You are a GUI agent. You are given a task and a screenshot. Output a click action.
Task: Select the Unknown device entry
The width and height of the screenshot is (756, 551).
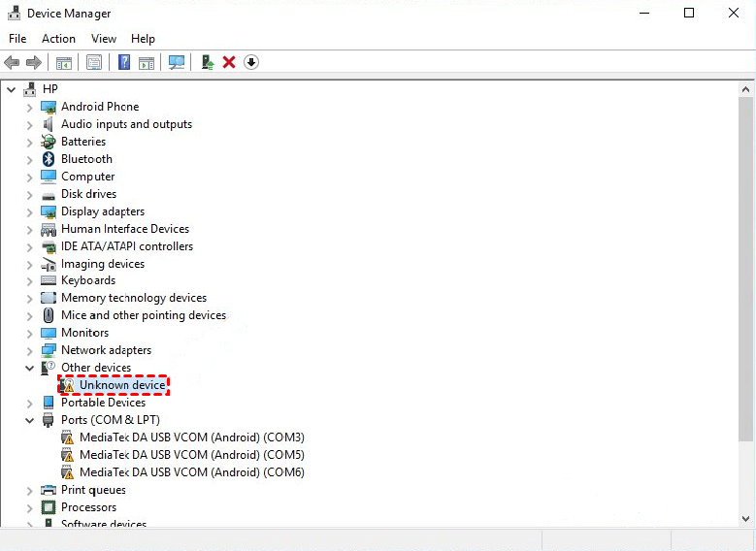pyautogui.click(x=122, y=385)
